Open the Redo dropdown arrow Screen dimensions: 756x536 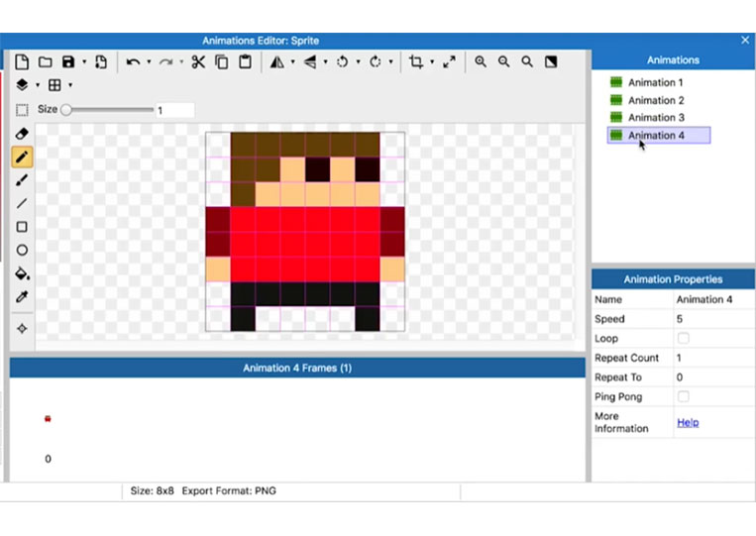tap(181, 62)
